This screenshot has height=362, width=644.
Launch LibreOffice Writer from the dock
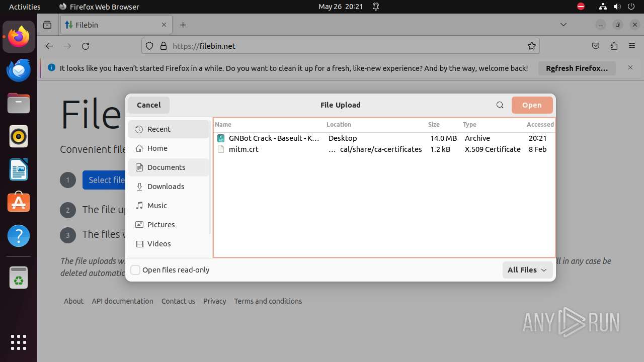pyautogui.click(x=19, y=169)
